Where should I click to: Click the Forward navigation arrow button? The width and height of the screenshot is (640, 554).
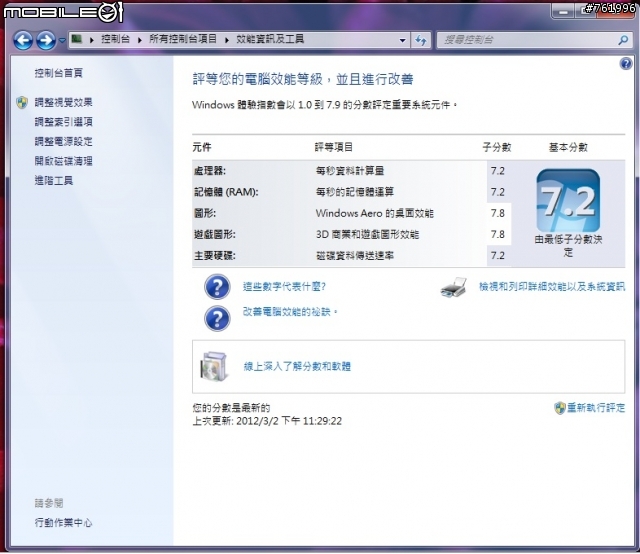coord(46,40)
